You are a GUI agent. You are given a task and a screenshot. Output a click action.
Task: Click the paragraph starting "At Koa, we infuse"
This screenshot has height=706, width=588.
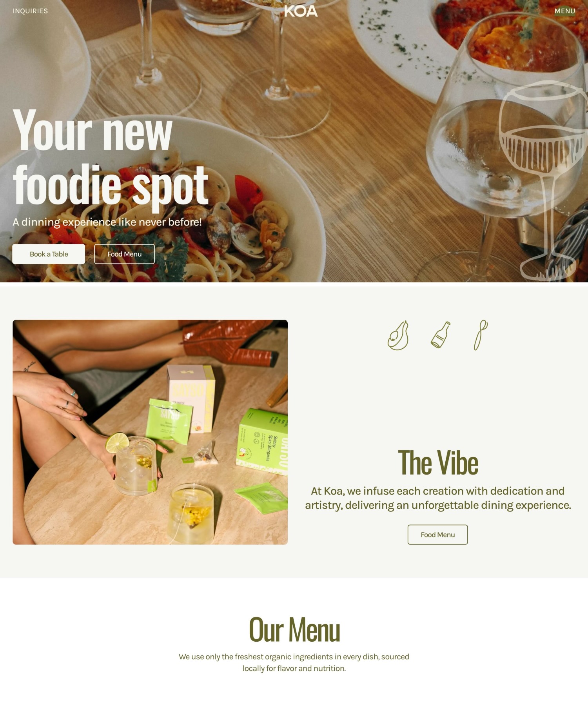[x=438, y=498]
